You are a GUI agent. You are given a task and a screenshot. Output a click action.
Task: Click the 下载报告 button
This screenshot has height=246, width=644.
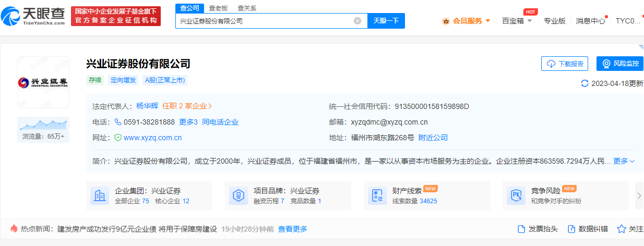tap(565, 64)
